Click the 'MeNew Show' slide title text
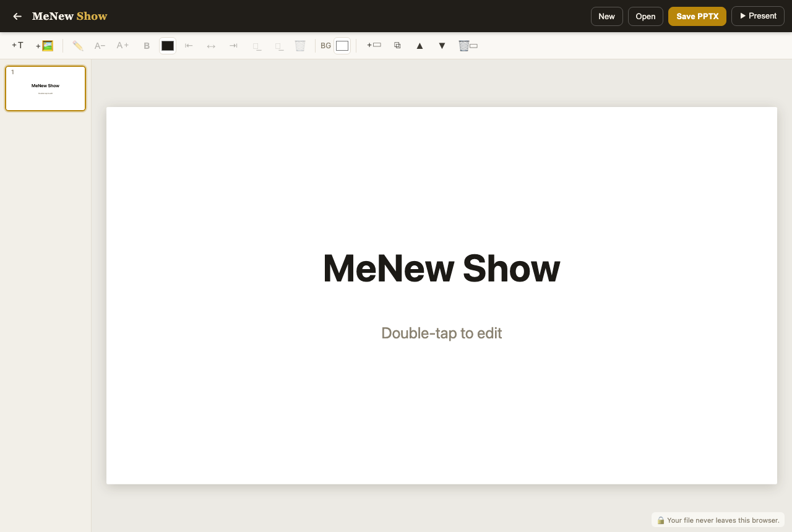This screenshot has height=532, width=792. click(441, 268)
